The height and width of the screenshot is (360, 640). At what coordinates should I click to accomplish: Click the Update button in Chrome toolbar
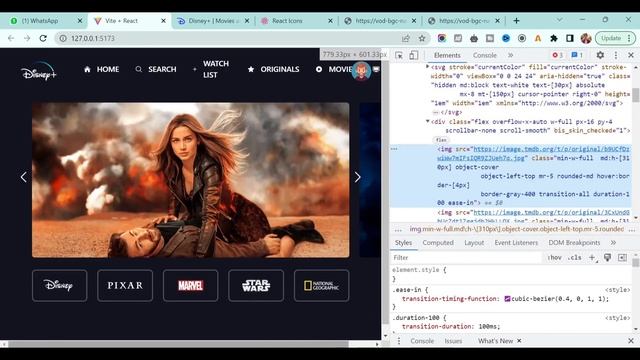pyautogui.click(x=615, y=38)
